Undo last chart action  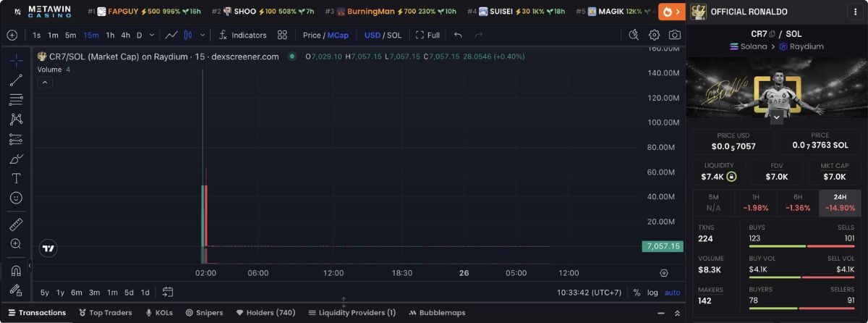click(458, 35)
